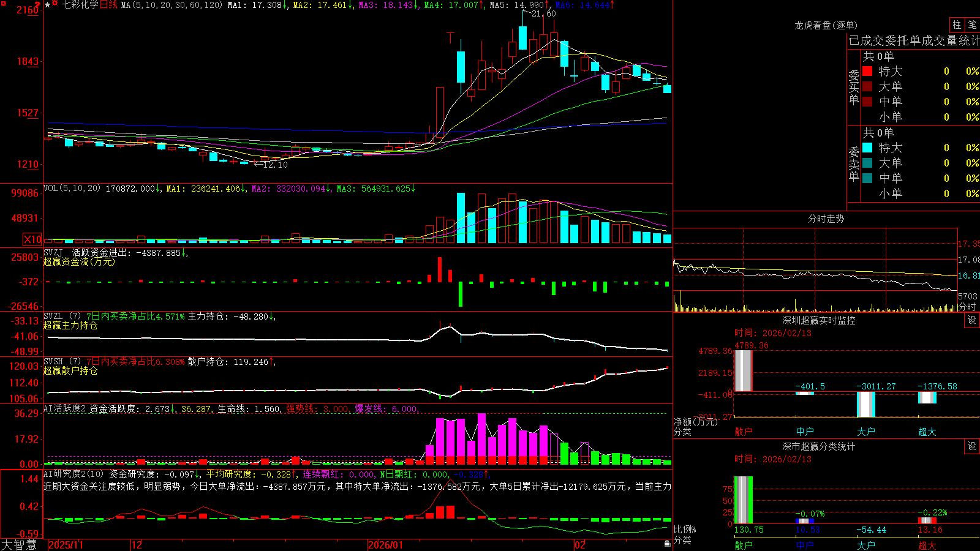This screenshot has width=980, height=551.
Task: Click the 大智慧 logo at bottom-left
Action: [x=19, y=545]
